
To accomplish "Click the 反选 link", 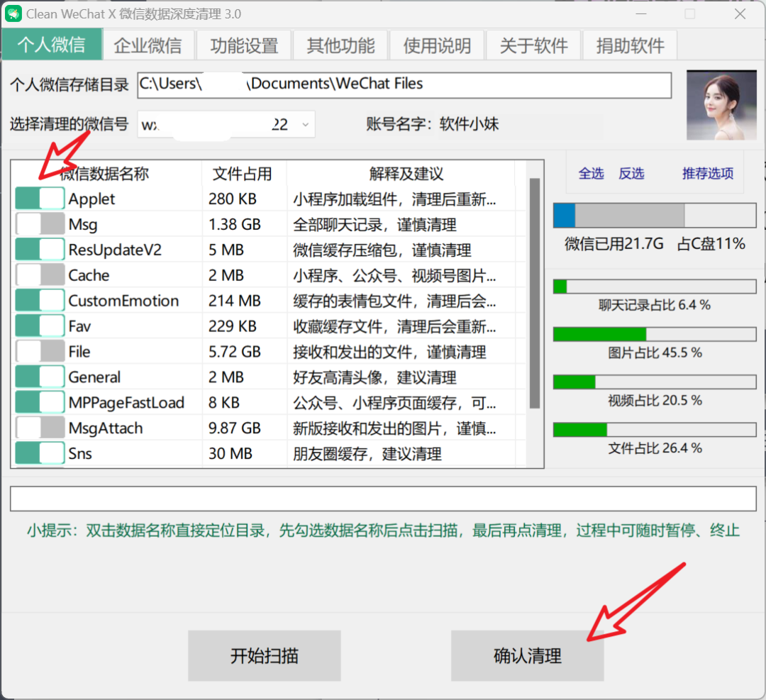I will tap(631, 174).
